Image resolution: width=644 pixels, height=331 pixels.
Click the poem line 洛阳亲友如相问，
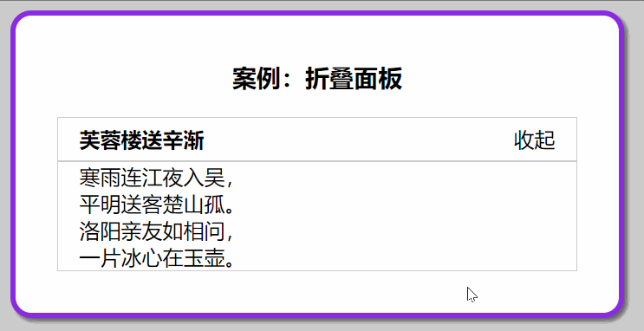[157, 231]
